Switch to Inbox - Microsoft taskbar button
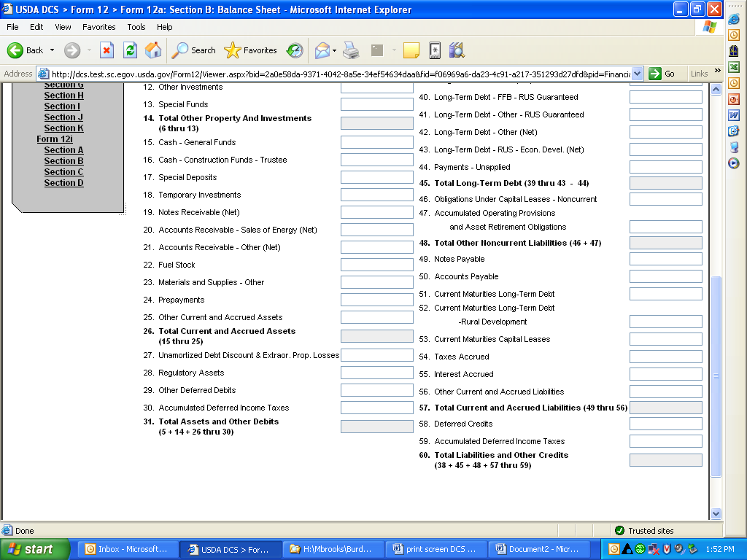This screenshot has width=747, height=560. pos(125,549)
